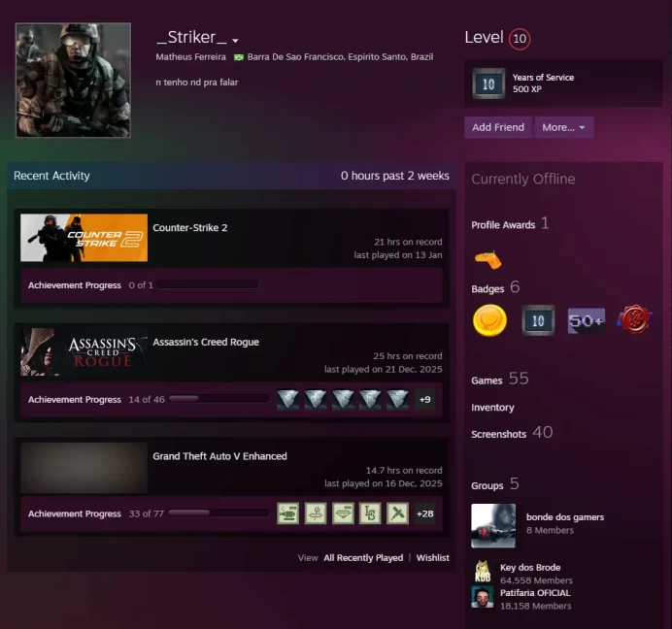Open the More... dropdown menu
Screen dimensions: 672x629
(563, 127)
